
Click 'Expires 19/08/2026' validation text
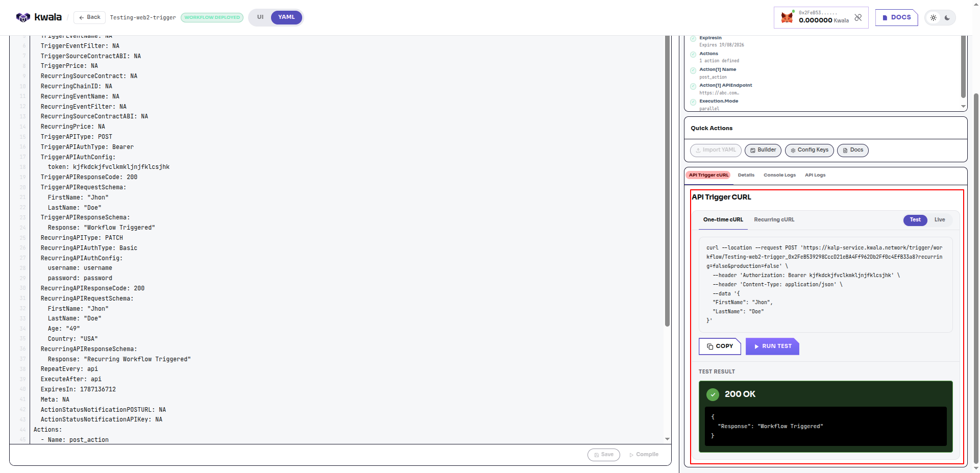pyautogui.click(x=722, y=45)
